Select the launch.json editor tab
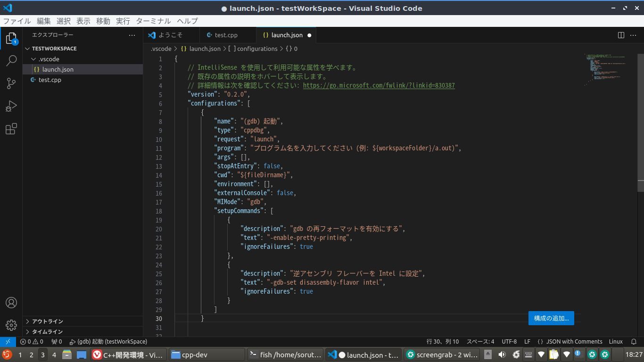This screenshot has width=644, height=362. tap(286, 35)
